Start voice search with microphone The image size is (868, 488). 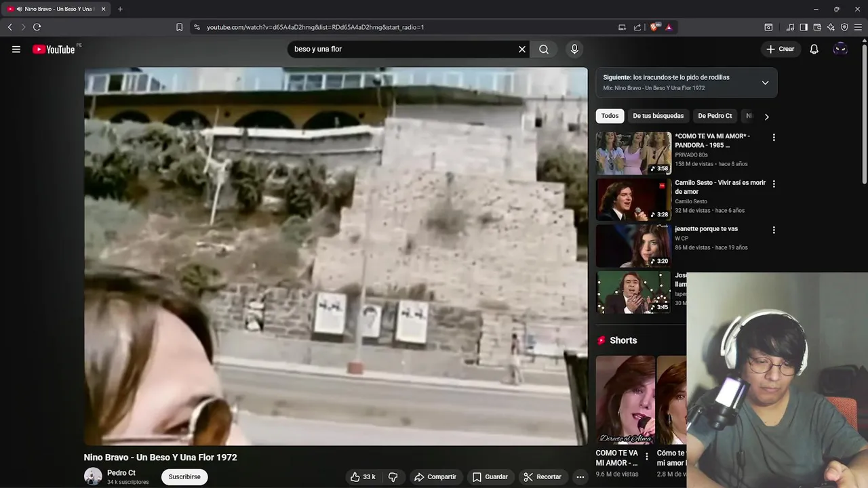click(574, 49)
